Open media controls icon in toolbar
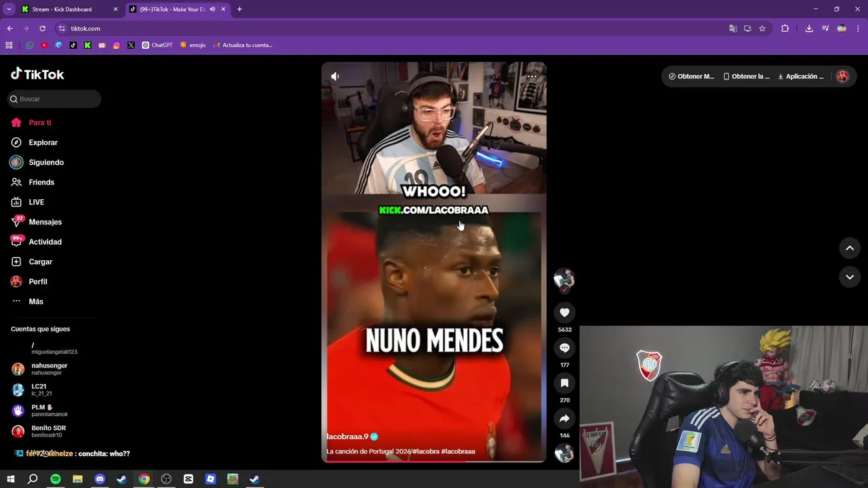 (x=825, y=28)
